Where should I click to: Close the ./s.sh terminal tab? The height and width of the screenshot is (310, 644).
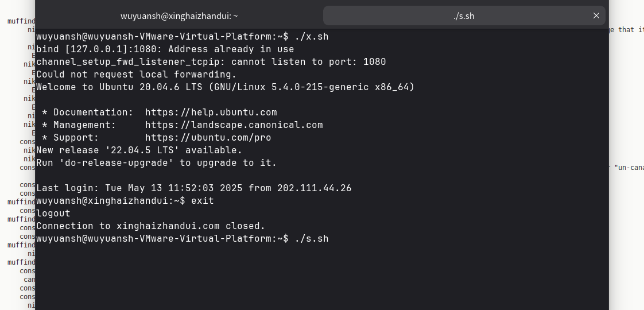[x=596, y=15]
